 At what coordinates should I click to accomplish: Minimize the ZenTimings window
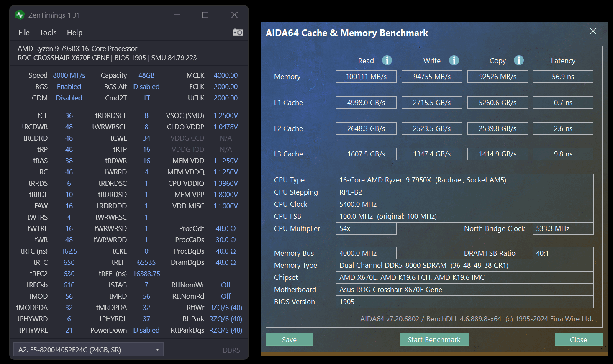tap(177, 15)
